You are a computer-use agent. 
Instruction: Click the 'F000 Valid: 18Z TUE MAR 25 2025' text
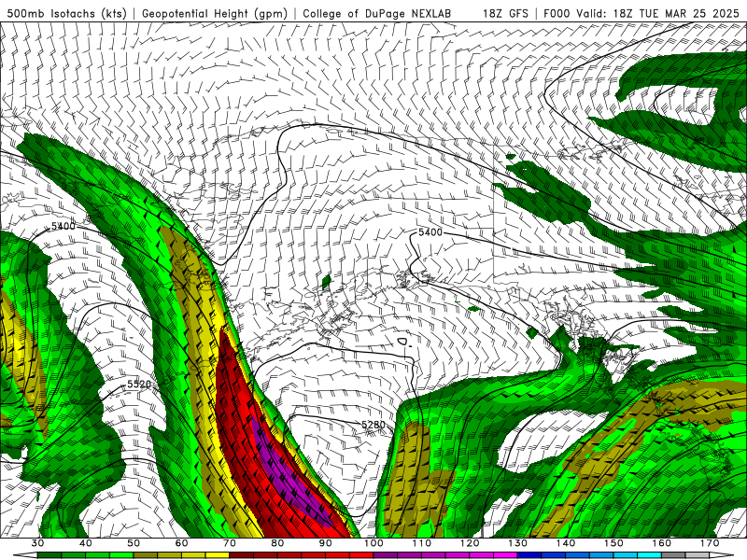click(641, 13)
